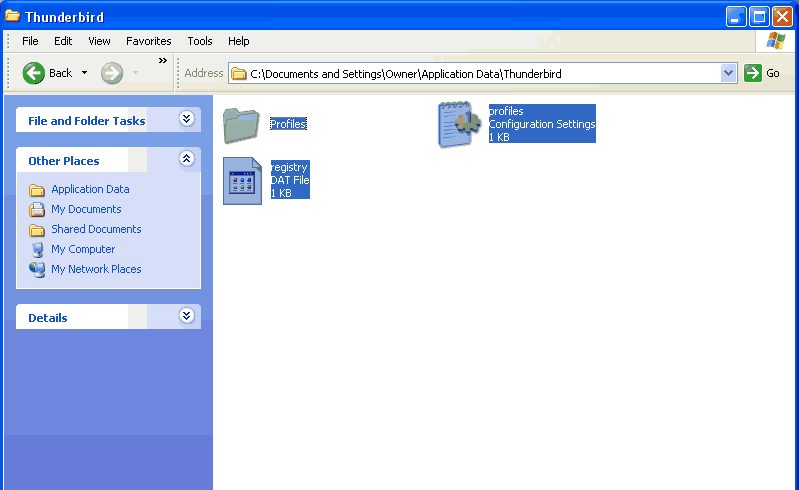
Task: Minimize the Thunderbird window
Action: click(736, 17)
